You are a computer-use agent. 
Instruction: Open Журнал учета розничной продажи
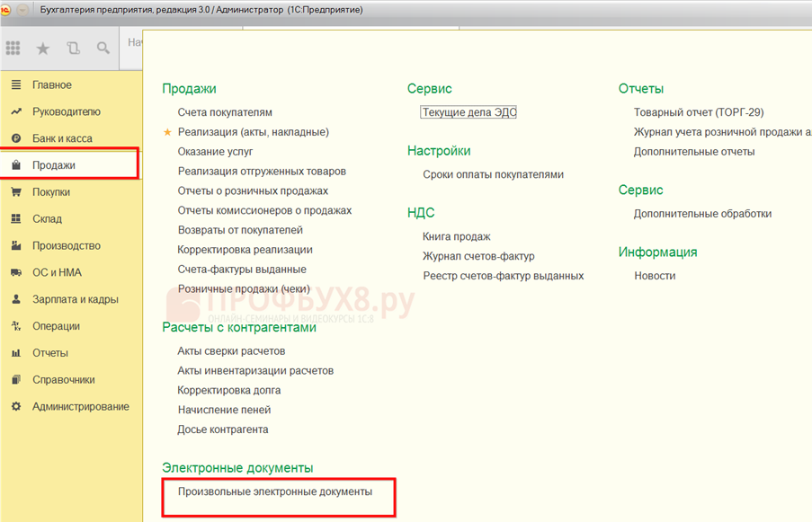[722, 132]
